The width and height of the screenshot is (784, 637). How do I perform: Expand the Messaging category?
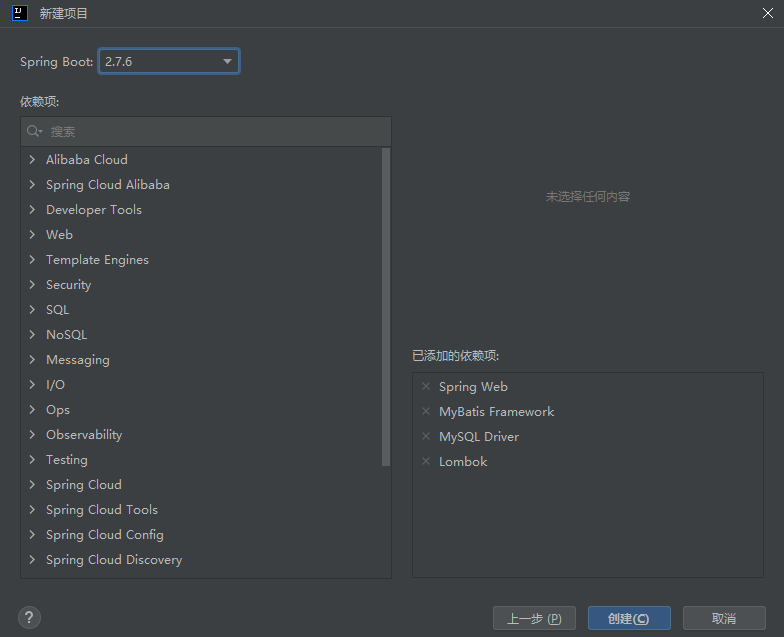click(x=32, y=360)
